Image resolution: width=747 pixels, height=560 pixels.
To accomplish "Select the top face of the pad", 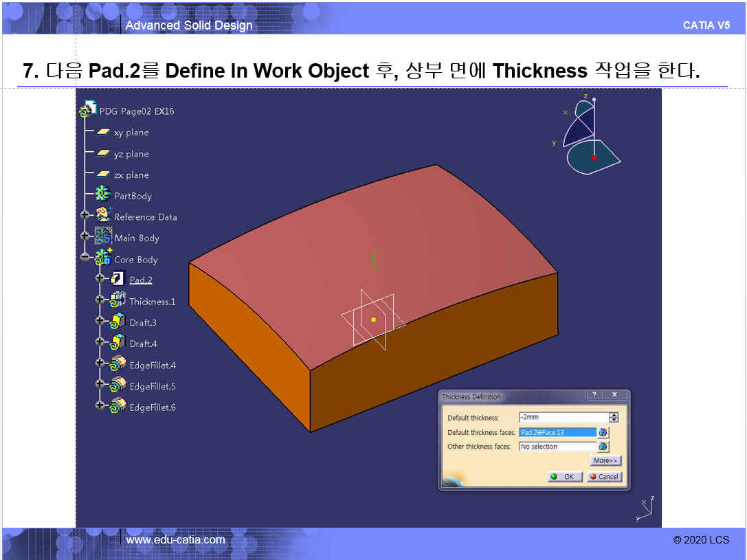I will coord(412,227).
